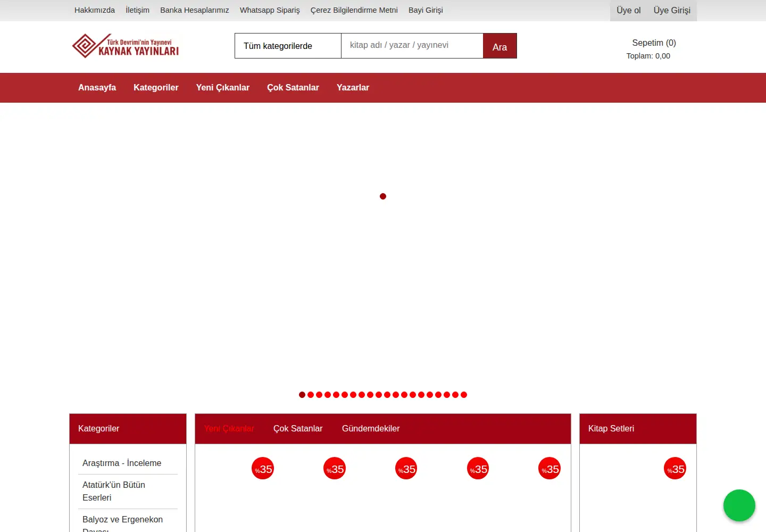Go to the İletişim page

coord(137,10)
